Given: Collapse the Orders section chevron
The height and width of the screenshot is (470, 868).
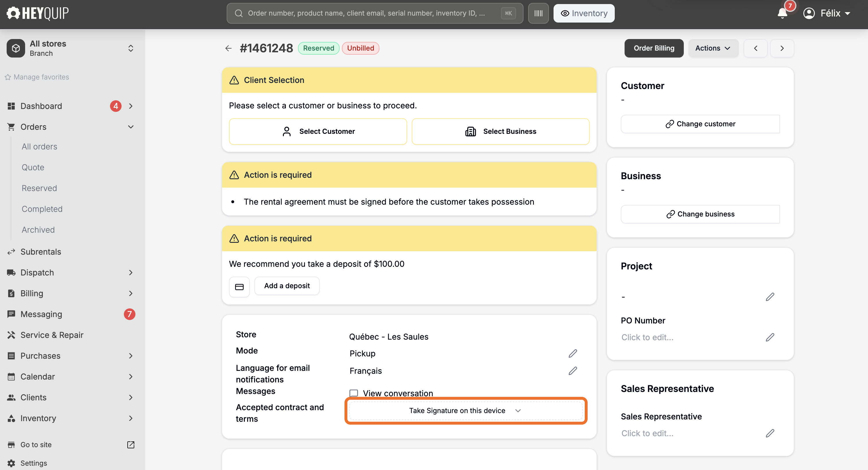Looking at the screenshot, I should point(131,127).
